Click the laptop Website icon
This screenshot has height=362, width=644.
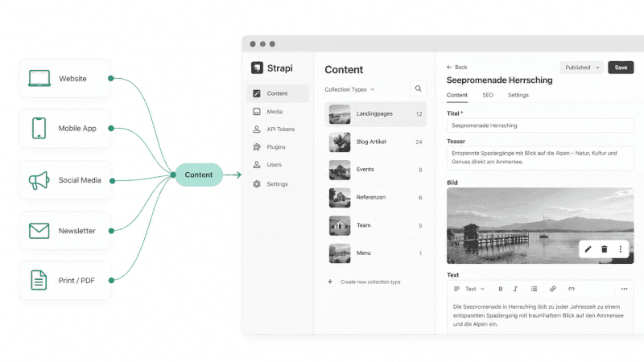tap(39, 78)
